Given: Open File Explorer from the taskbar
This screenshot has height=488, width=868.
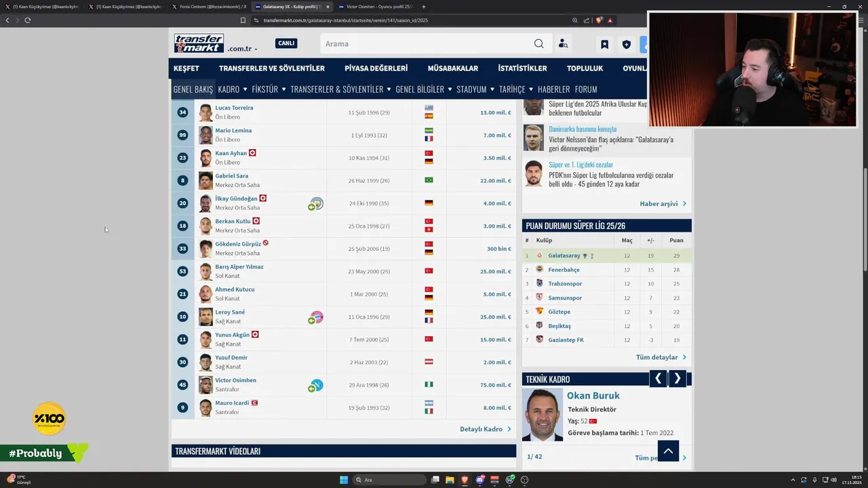Looking at the screenshot, I should tap(450, 480).
